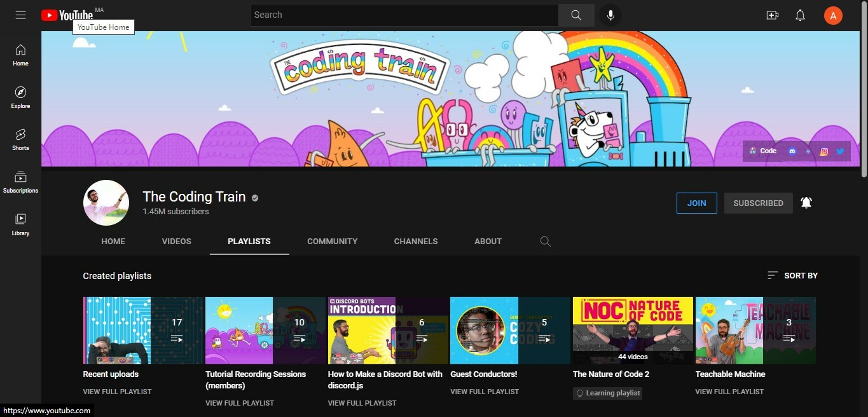Open Discord Bots Introduction thumbnail
The width and height of the screenshot is (868, 417).
(x=388, y=331)
